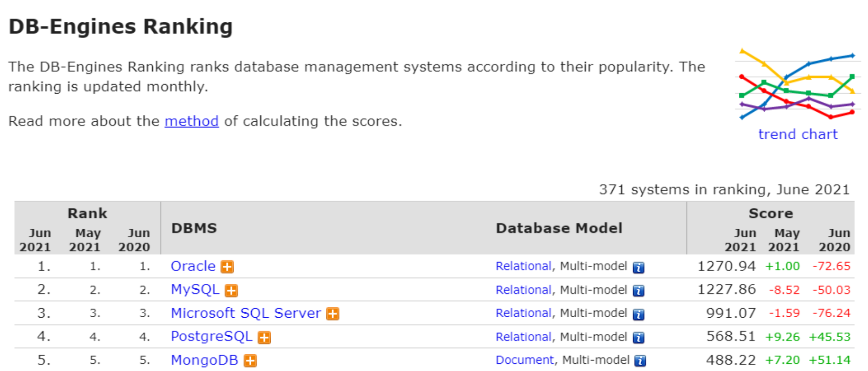Select the PostgreSQL score 568.51
This screenshot has width=868, height=371.
pos(731,336)
